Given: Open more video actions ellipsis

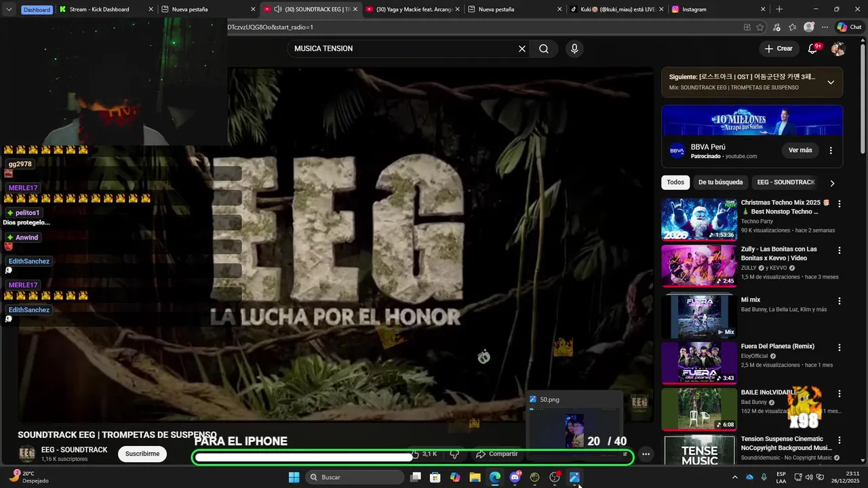Looking at the screenshot, I should coord(646,454).
